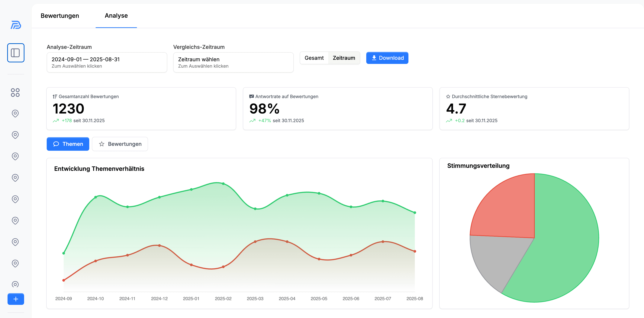Select the second location pin in sidebar
Screen dimensions: 644x318
[x=15, y=135]
